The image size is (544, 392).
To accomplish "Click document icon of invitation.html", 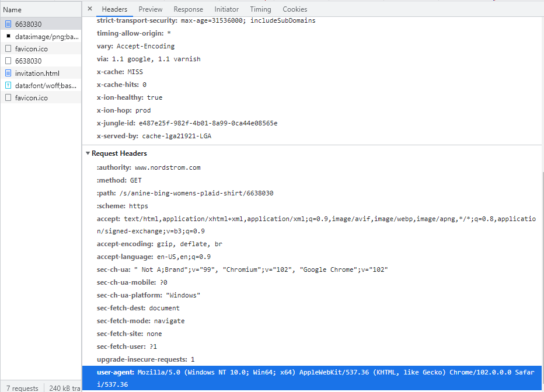I will point(8,73).
